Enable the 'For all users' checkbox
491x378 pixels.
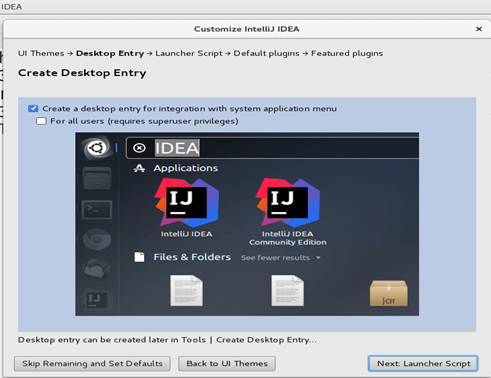tap(41, 121)
